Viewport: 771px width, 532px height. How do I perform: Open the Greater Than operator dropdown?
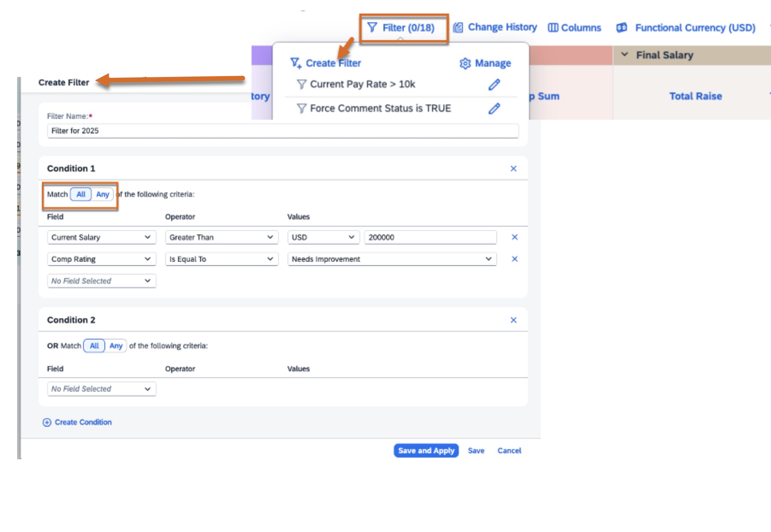click(221, 237)
